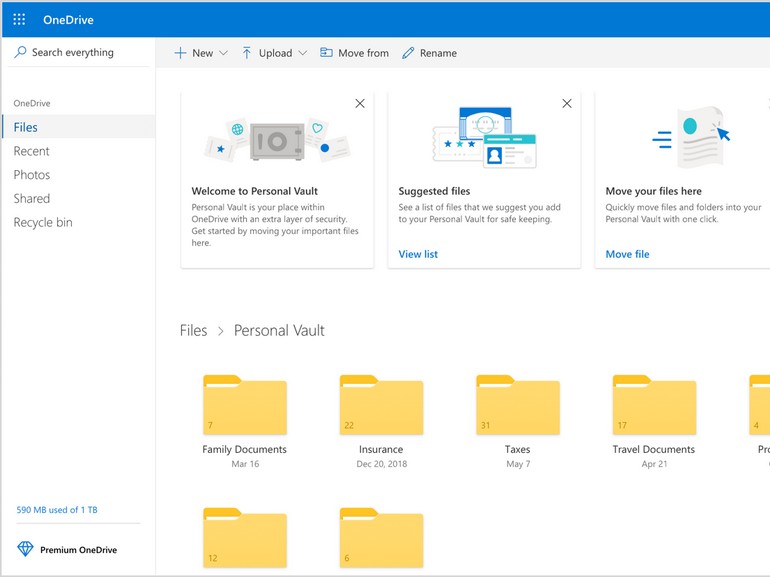The image size is (770, 577).
Task: Close the Welcome to Personal Vault card
Action: point(360,103)
